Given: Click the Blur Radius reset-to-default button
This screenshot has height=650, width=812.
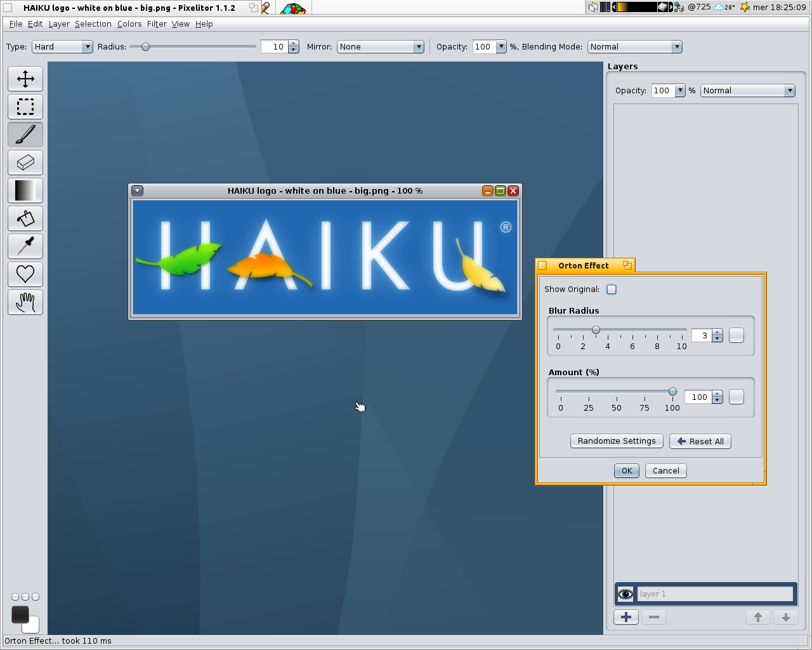Looking at the screenshot, I should click(737, 335).
